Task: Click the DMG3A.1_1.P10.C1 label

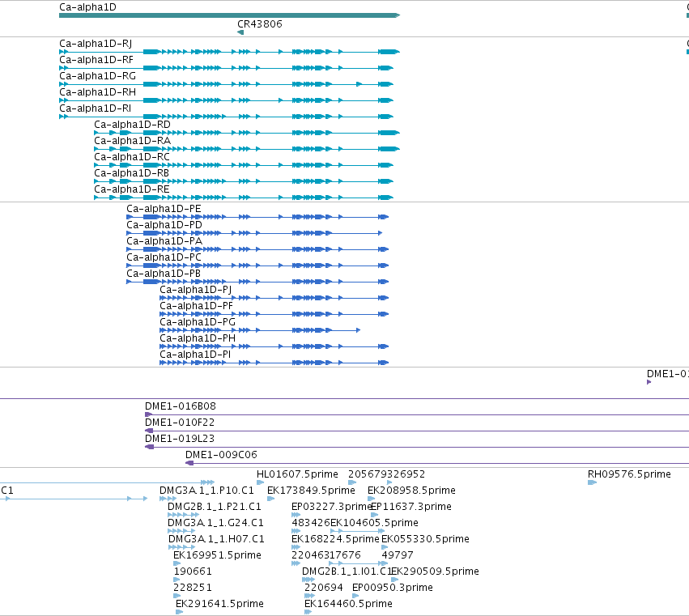Action: 206,491
